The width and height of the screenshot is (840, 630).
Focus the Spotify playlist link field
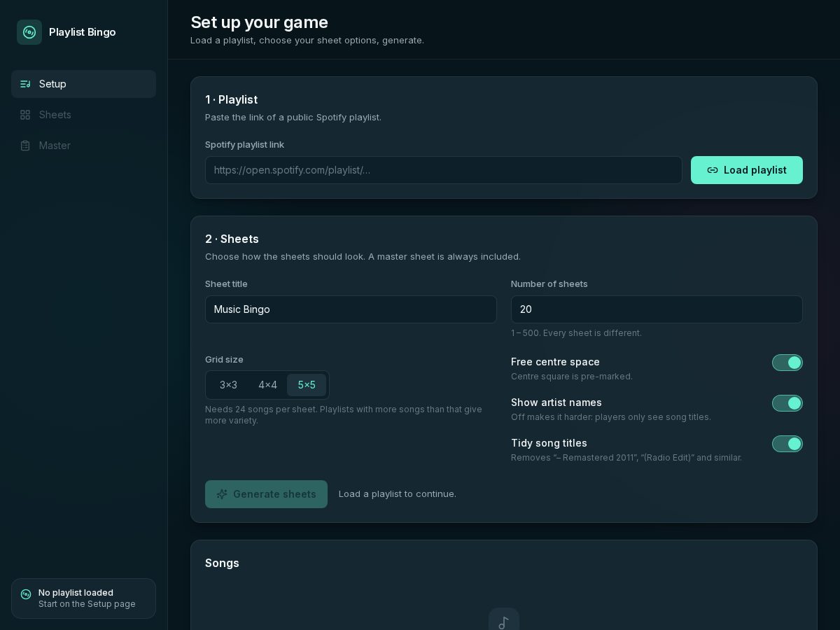pyautogui.click(x=444, y=170)
